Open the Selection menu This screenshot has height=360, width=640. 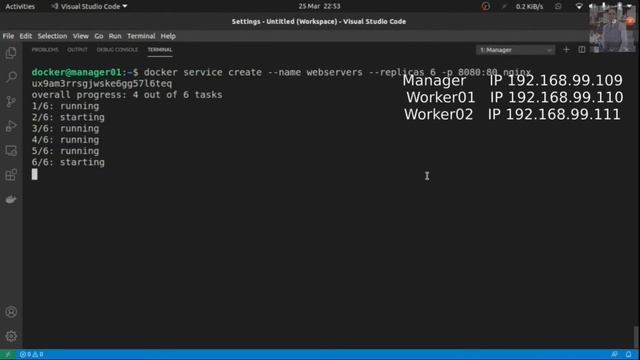pyautogui.click(x=52, y=36)
